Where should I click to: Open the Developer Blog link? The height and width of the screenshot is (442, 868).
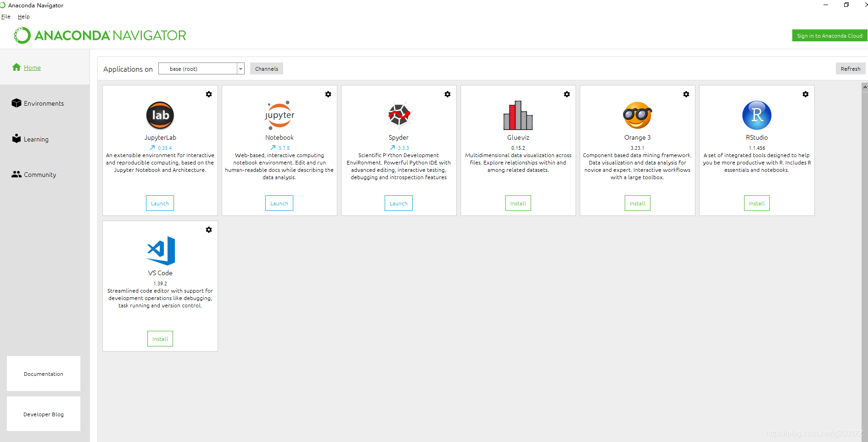click(44, 414)
